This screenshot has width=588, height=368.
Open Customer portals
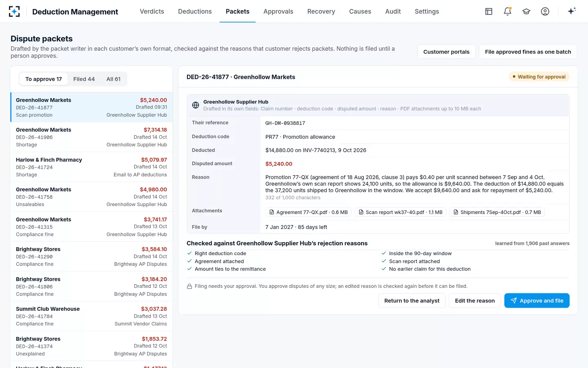tap(446, 52)
